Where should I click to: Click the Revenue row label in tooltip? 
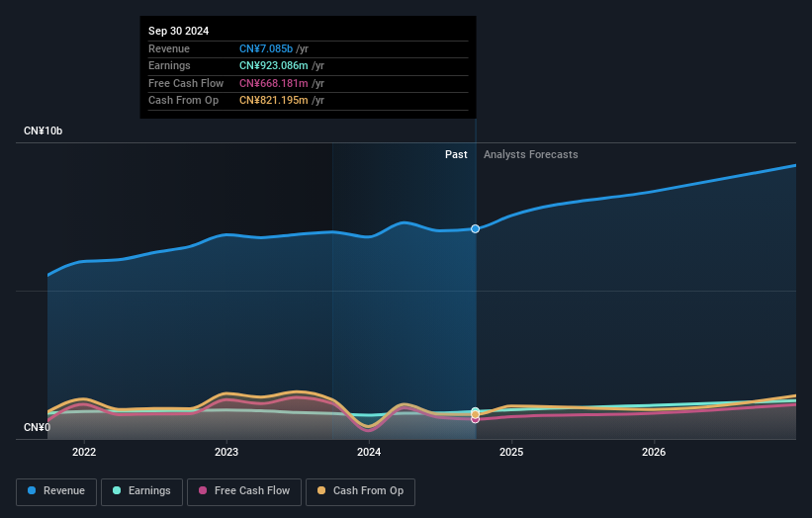pos(169,48)
